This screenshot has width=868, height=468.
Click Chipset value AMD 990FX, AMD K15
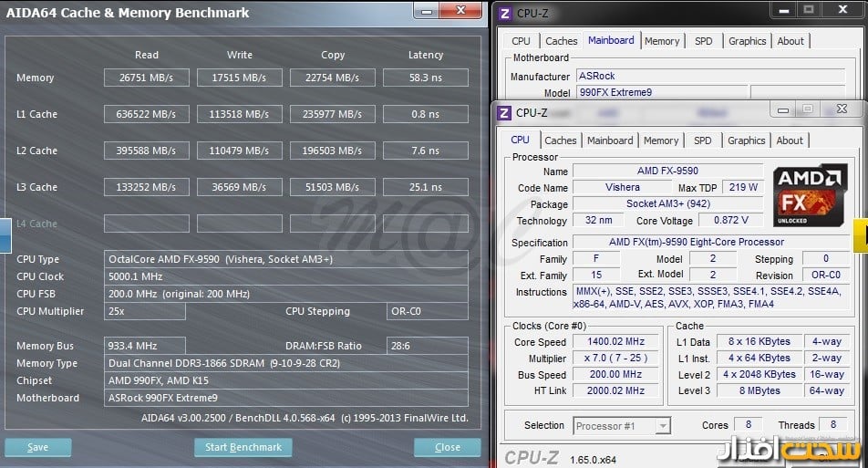pyautogui.click(x=286, y=380)
